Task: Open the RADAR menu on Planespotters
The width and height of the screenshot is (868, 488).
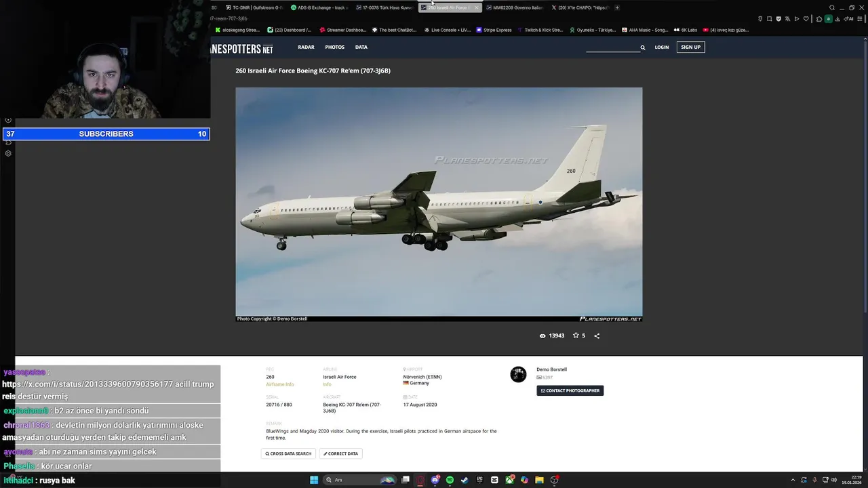Action: [x=306, y=47]
